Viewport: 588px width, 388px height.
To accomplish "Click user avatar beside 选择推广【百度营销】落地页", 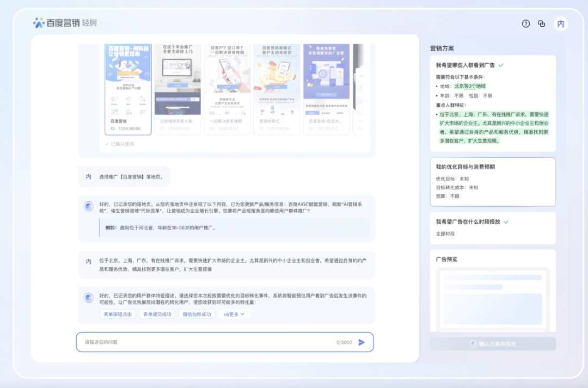I will [x=89, y=177].
